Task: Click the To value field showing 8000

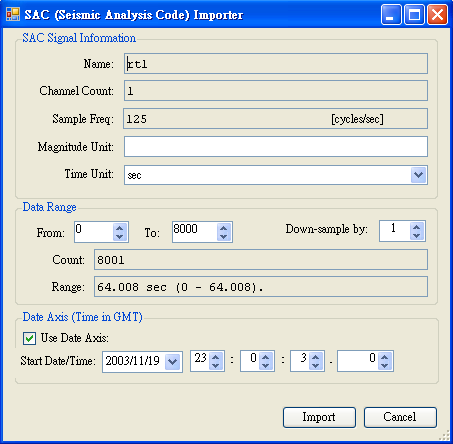Action: tap(195, 232)
